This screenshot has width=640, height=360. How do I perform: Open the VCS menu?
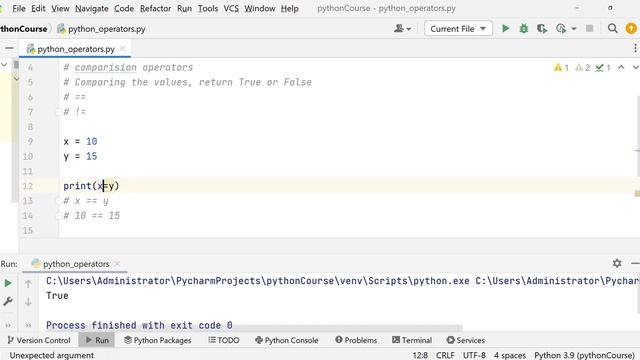tap(231, 9)
